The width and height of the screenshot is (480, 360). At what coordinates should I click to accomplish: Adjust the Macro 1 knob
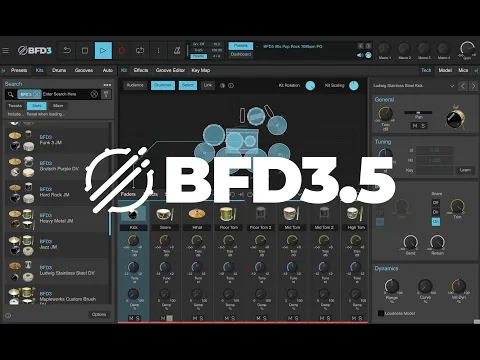pyautogui.click(x=384, y=49)
